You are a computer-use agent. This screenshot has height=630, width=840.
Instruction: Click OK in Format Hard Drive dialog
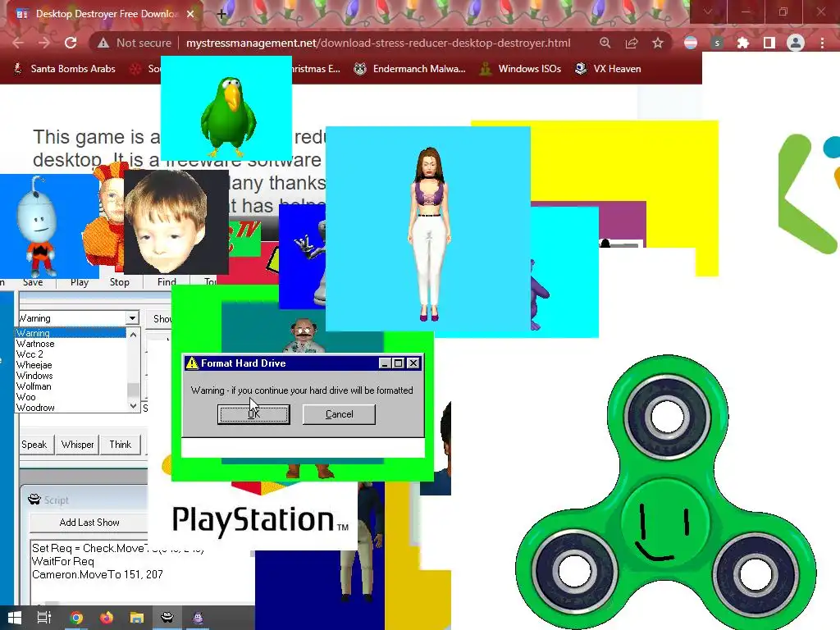[253, 414]
